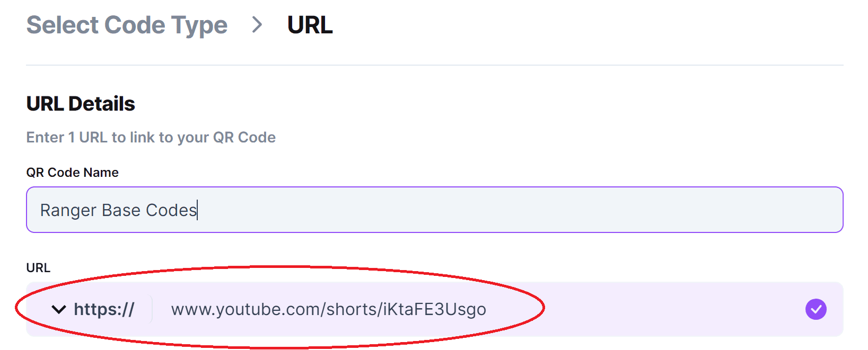Click the purple URL validation checkmark icon
The image size is (868, 350).
[x=816, y=309]
